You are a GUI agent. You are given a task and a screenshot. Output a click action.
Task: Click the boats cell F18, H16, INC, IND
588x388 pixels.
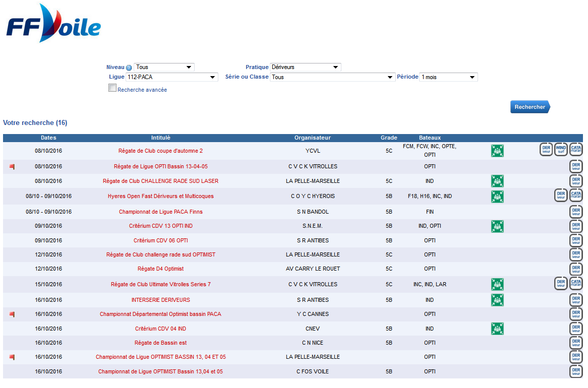(430, 197)
